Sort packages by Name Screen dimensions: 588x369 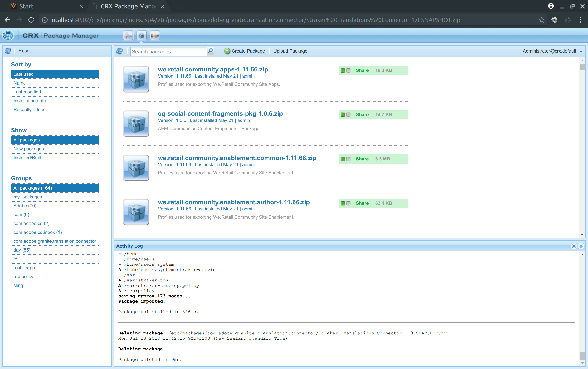[x=55, y=83]
